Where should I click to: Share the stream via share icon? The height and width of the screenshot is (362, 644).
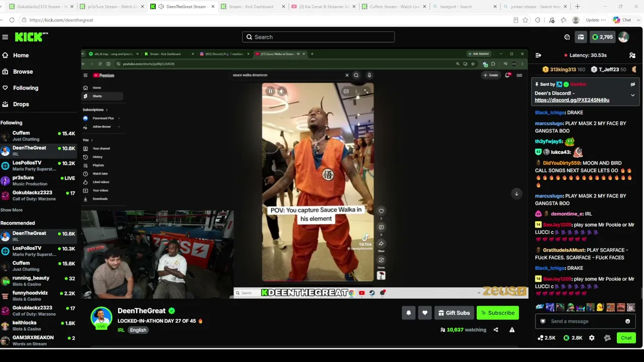click(496, 330)
